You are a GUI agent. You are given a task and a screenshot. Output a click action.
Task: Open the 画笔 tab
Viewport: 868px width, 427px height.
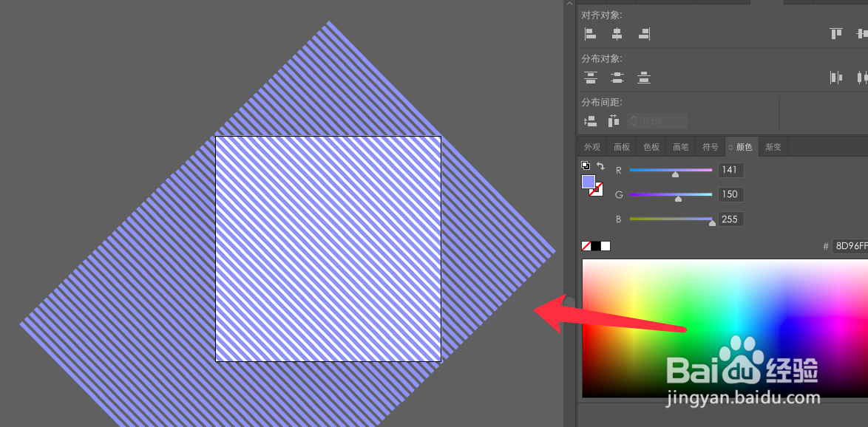click(680, 147)
